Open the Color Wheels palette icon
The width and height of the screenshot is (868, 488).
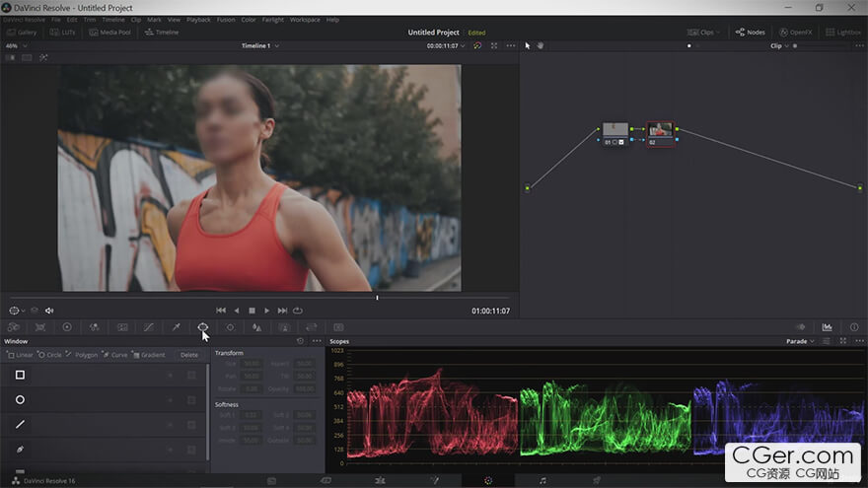[x=67, y=327]
